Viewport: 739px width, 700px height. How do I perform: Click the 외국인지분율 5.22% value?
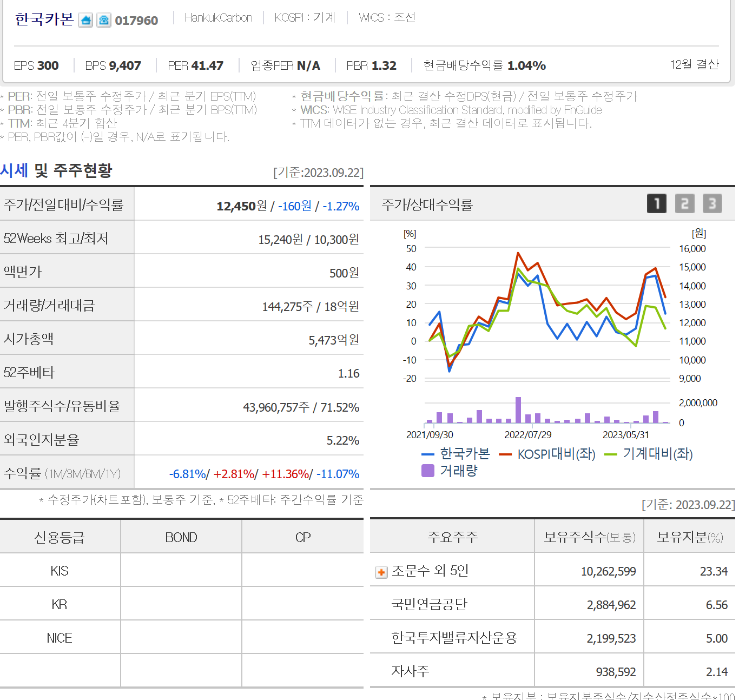pos(342,441)
